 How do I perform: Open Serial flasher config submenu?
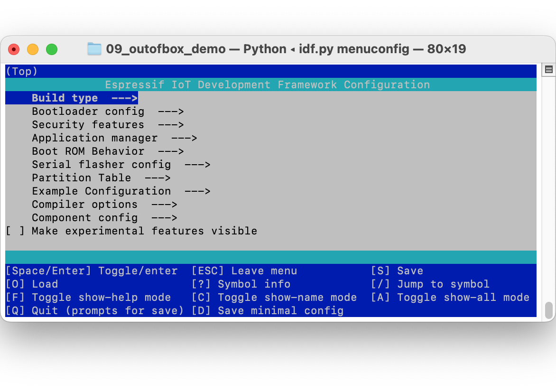click(121, 165)
